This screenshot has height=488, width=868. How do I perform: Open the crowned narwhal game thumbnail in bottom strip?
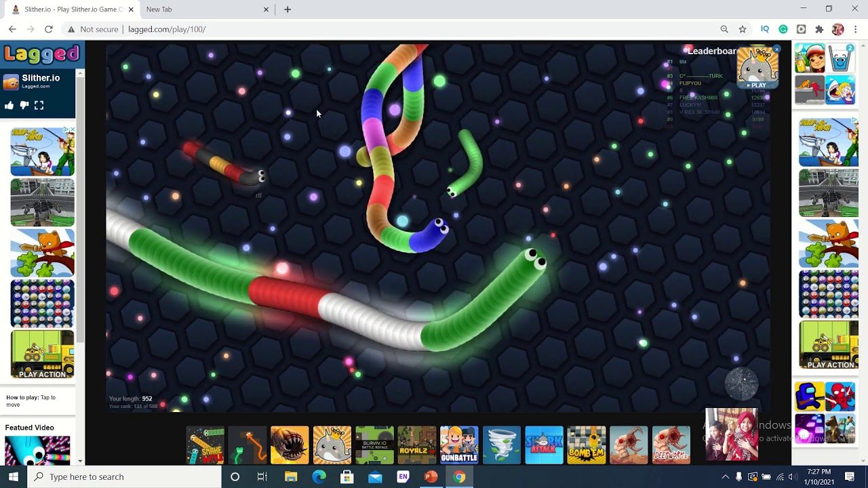pyautogui.click(x=332, y=445)
